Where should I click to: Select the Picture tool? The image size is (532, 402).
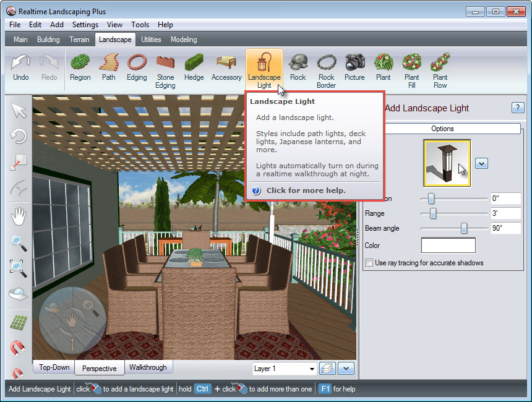point(354,68)
